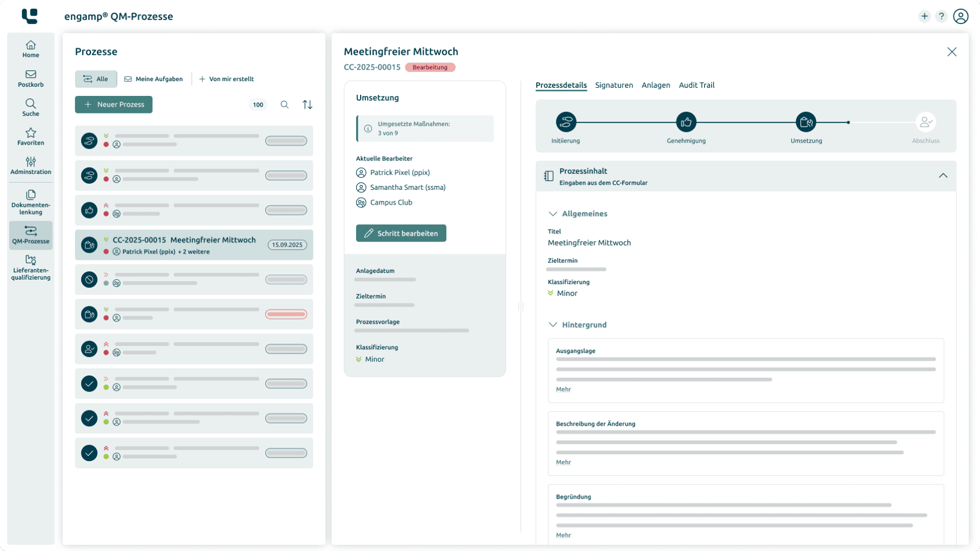Open Mehr under Ausgangslage
980x554 pixels.
(x=562, y=389)
